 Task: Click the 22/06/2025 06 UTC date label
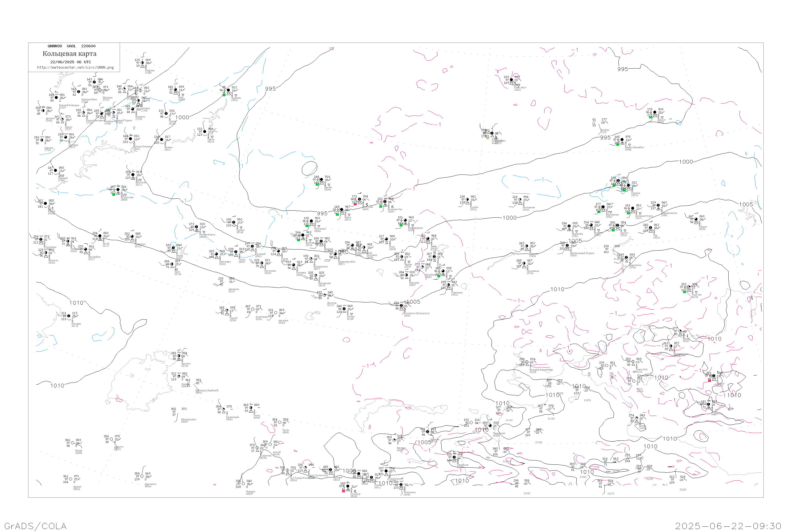tap(70, 62)
